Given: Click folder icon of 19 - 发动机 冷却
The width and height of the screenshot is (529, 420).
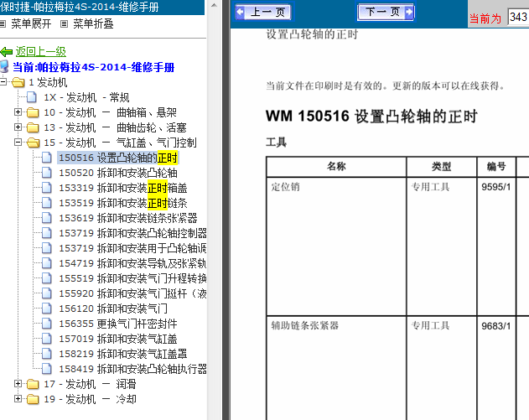Looking at the screenshot, I should coord(33,399).
